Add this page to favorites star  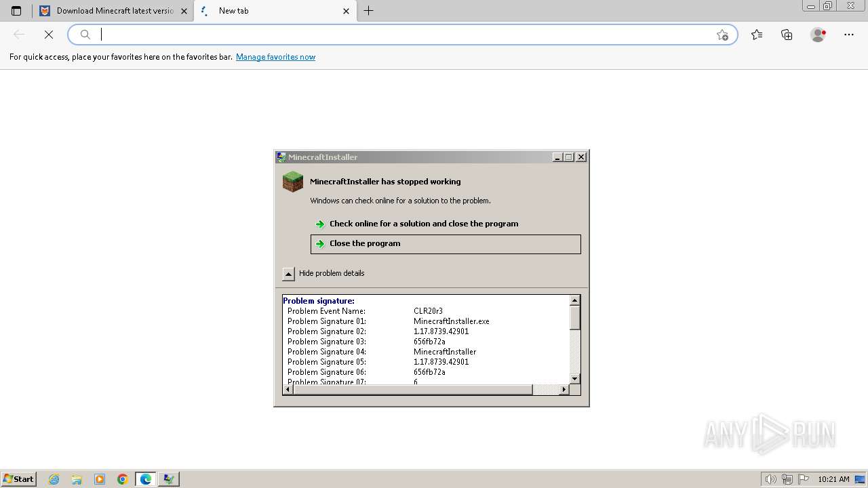pyautogui.click(x=722, y=35)
